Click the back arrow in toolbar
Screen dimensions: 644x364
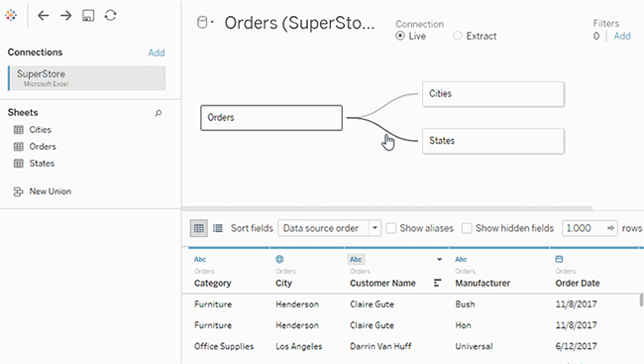tap(44, 16)
